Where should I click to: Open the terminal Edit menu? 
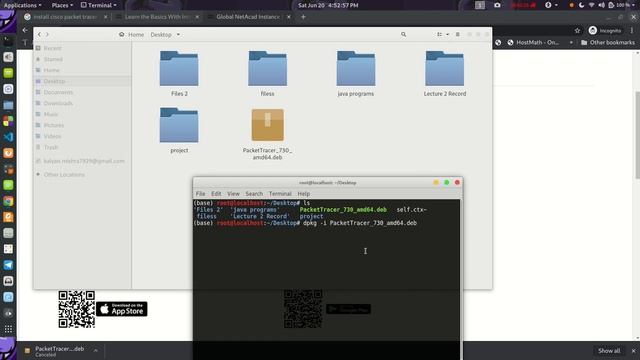coord(216,193)
